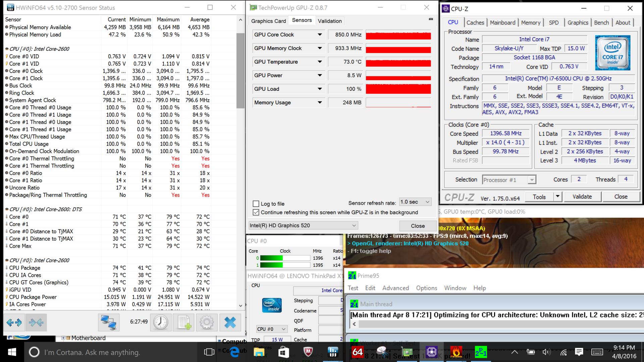644x362 pixels.
Task: Switch to Bench tab in CPU-Z
Action: (601, 23)
